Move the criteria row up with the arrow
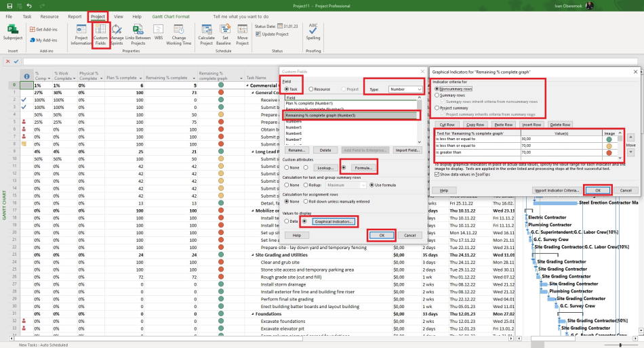644x348 pixels. pyautogui.click(x=630, y=137)
